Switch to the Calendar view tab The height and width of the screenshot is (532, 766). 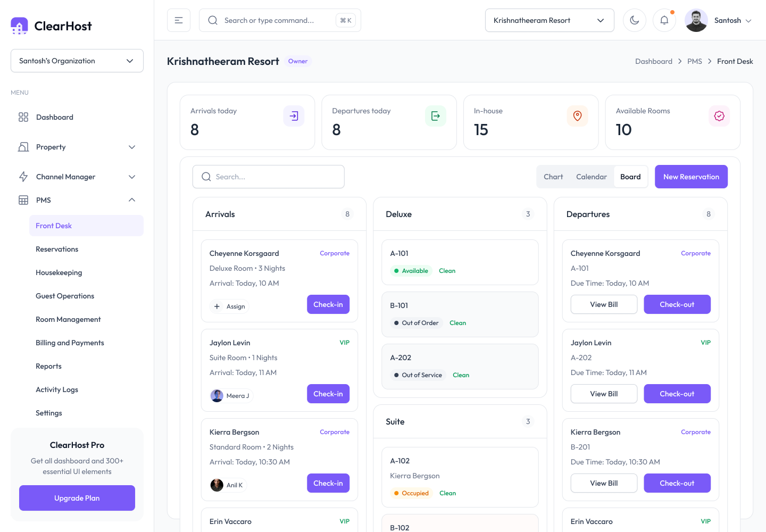(592, 177)
